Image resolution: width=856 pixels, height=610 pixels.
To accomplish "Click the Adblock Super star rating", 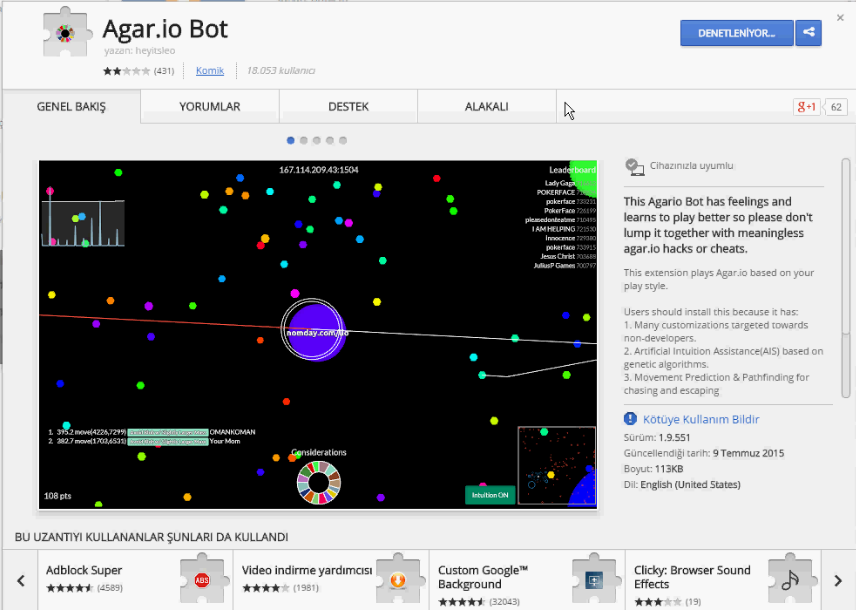I will pyautogui.click(x=69, y=588).
